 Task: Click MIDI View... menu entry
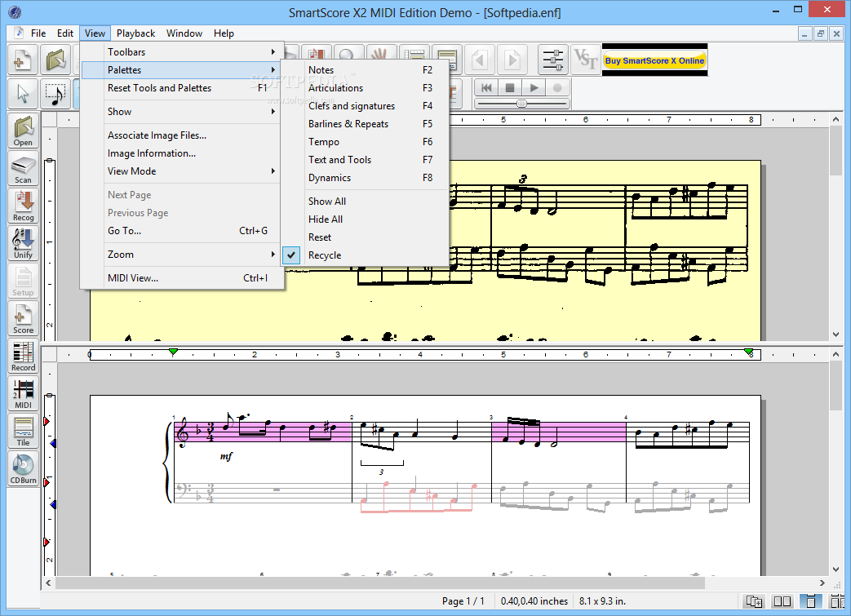tap(182, 278)
